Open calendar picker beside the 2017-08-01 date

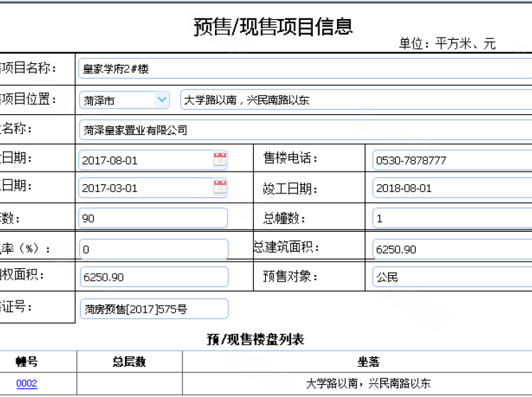click(220, 160)
